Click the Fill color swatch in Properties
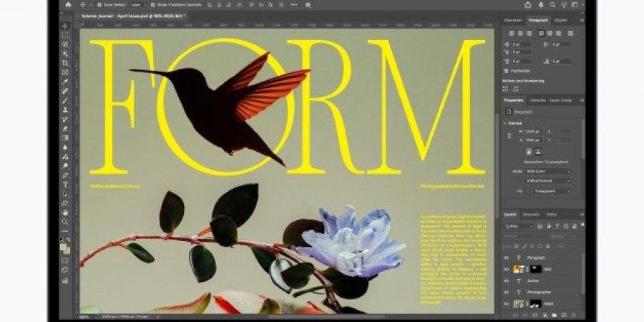Viewport: 644px width, 322px height. [x=527, y=191]
